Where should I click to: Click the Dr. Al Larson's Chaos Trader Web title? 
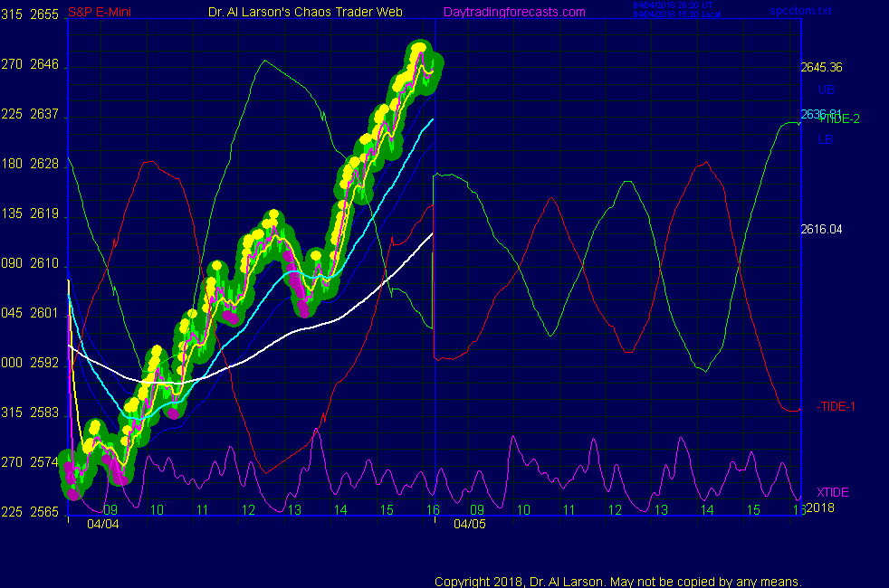click(x=300, y=12)
